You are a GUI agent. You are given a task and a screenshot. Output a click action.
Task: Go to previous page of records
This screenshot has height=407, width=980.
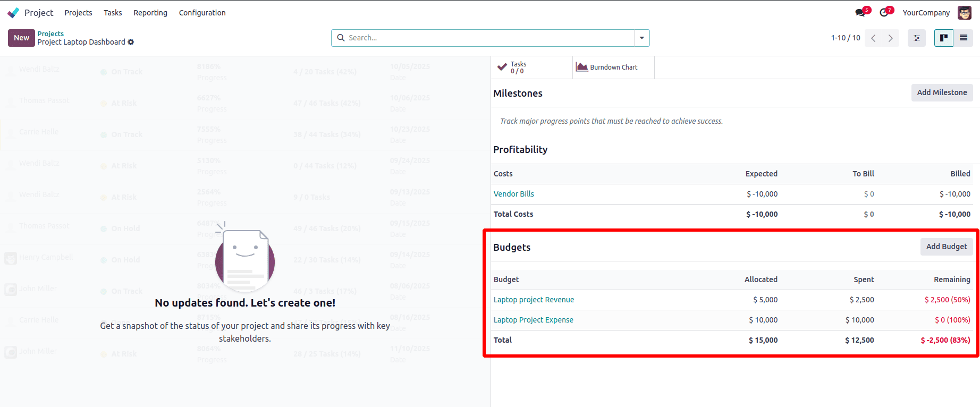873,38
